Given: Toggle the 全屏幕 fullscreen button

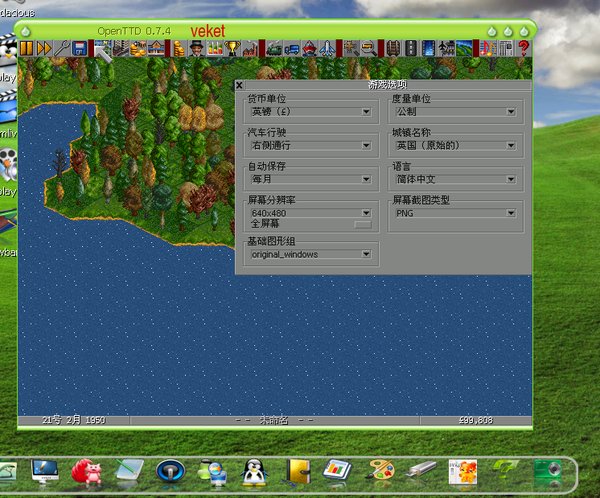Looking at the screenshot, I should pyautogui.click(x=363, y=224).
